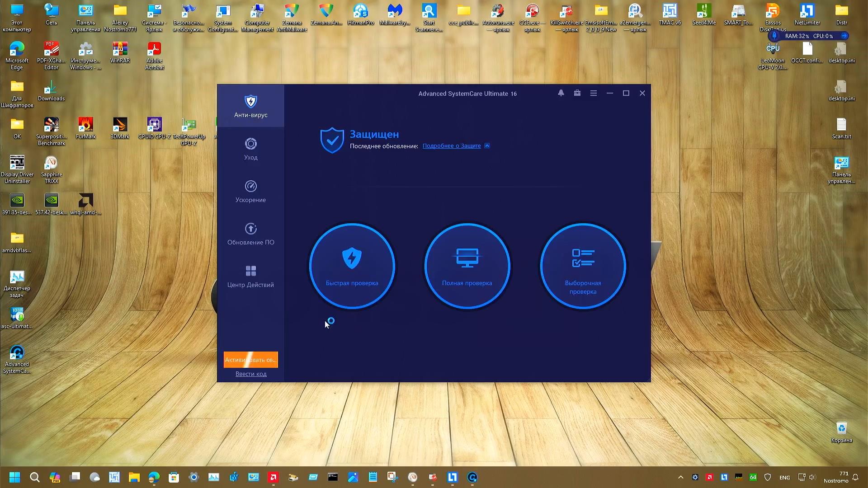Open Windows Start menu
This screenshot has width=868, height=488.
click(14, 477)
